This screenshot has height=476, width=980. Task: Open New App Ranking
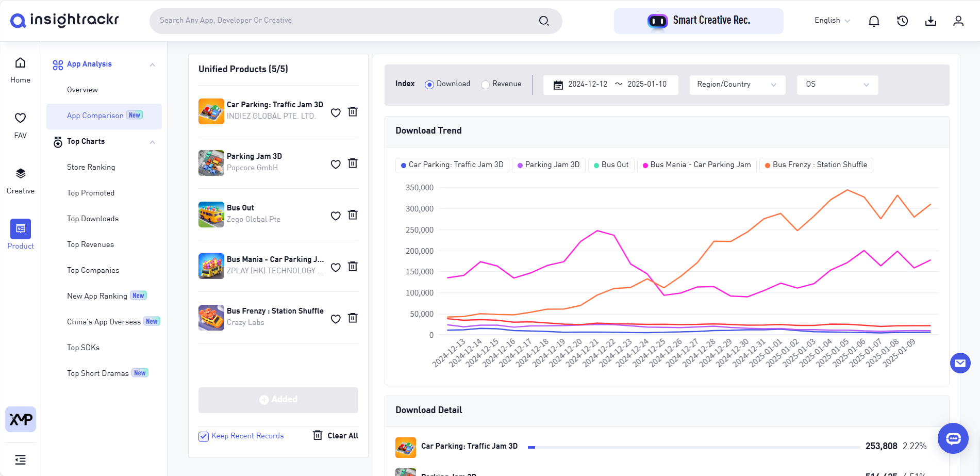tap(97, 296)
